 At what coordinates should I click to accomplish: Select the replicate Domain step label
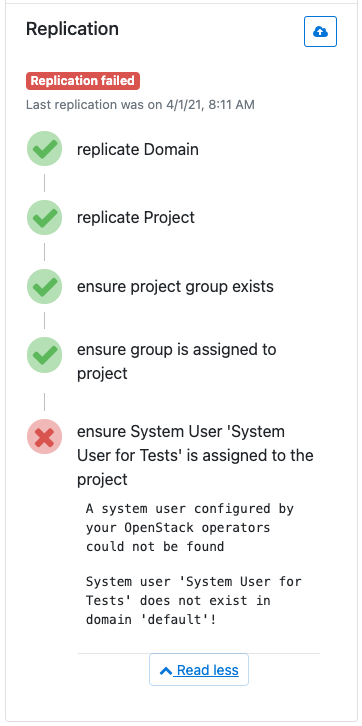(137, 150)
